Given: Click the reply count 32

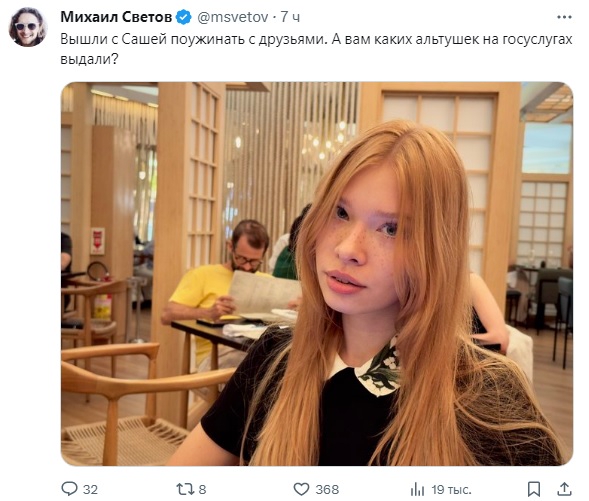Looking at the screenshot, I should (x=91, y=489).
